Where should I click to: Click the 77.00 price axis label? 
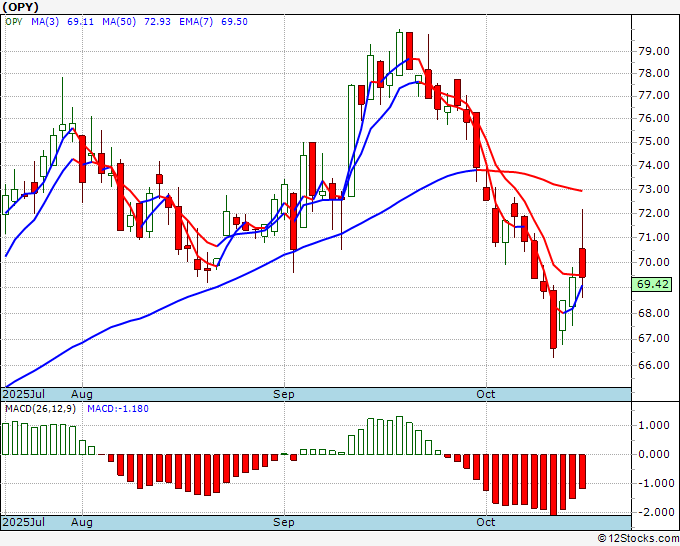(x=654, y=95)
